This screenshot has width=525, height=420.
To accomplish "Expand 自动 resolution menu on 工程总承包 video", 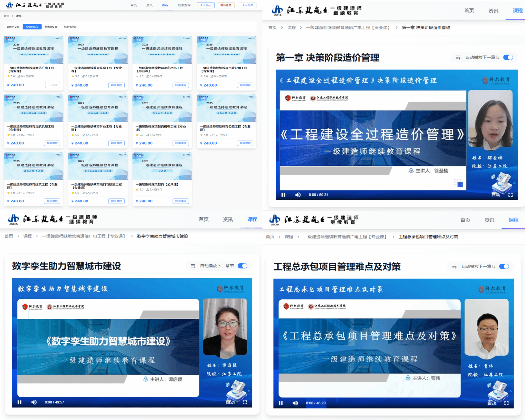I will point(492,403).
